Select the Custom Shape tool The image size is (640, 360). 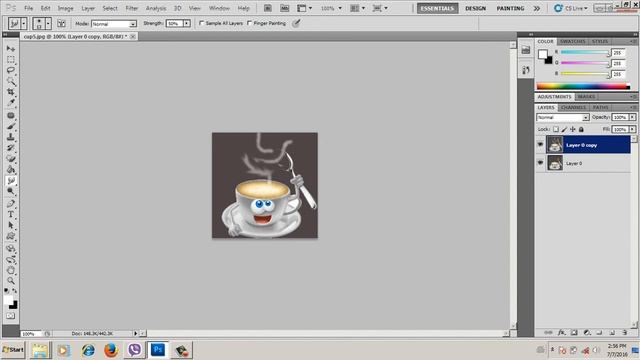[11, 236]
